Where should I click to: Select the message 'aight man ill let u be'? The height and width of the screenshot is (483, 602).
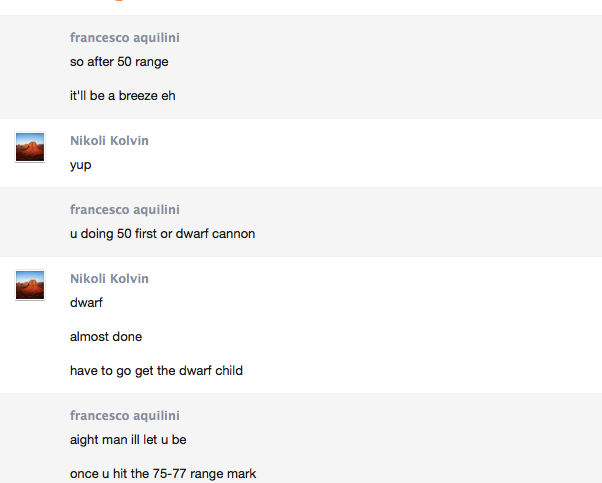tap(128, 440)
